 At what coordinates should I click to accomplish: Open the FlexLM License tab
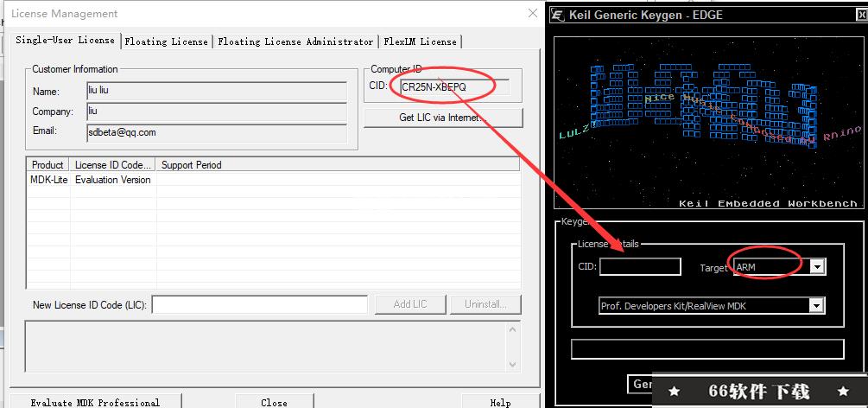pos(420,41)
